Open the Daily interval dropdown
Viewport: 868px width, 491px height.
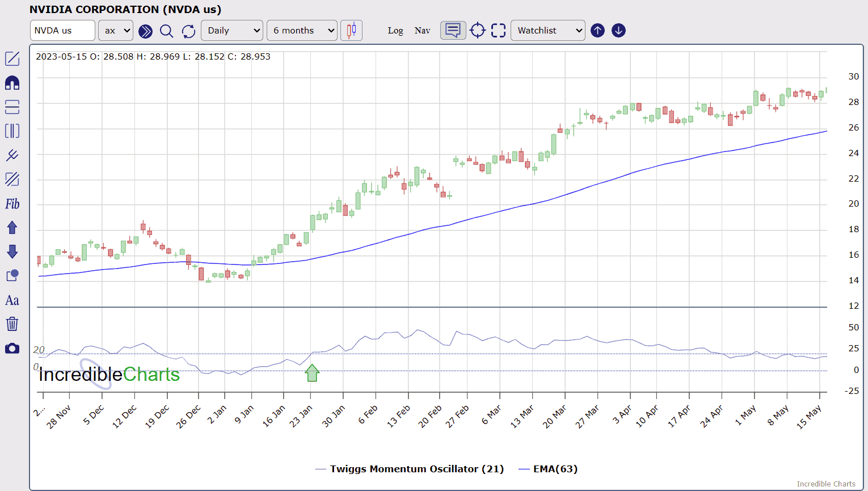point(232,31)
